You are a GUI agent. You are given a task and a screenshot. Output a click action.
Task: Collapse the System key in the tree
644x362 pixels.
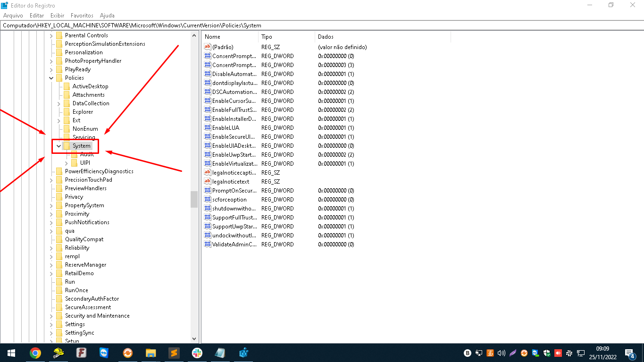[x=59, y=146]
